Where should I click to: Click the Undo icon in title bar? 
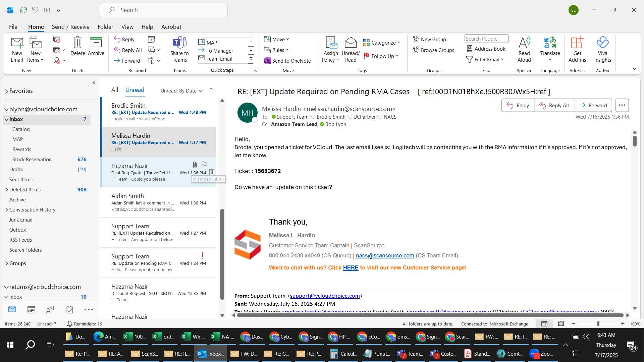point(35,10)
